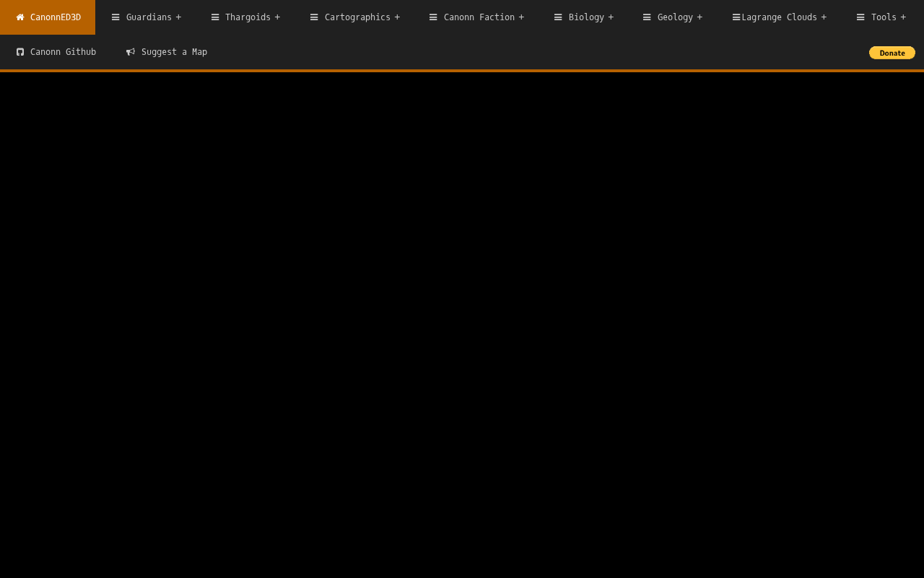Expand the Tools plus indicator
The height and width of the screenshot is (578, 924).
click(x=903, y=17)
